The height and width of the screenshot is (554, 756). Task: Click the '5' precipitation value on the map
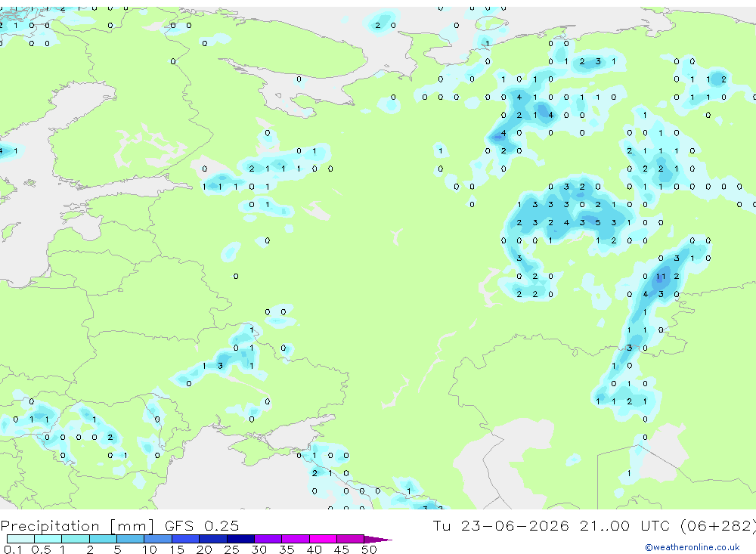(598, 223)
